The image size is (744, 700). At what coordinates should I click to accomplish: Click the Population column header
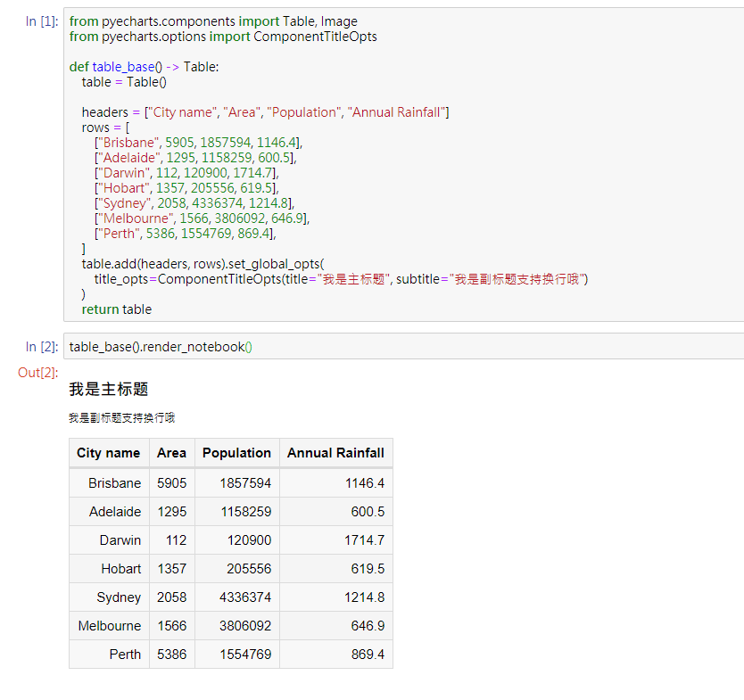click(236, 453)
